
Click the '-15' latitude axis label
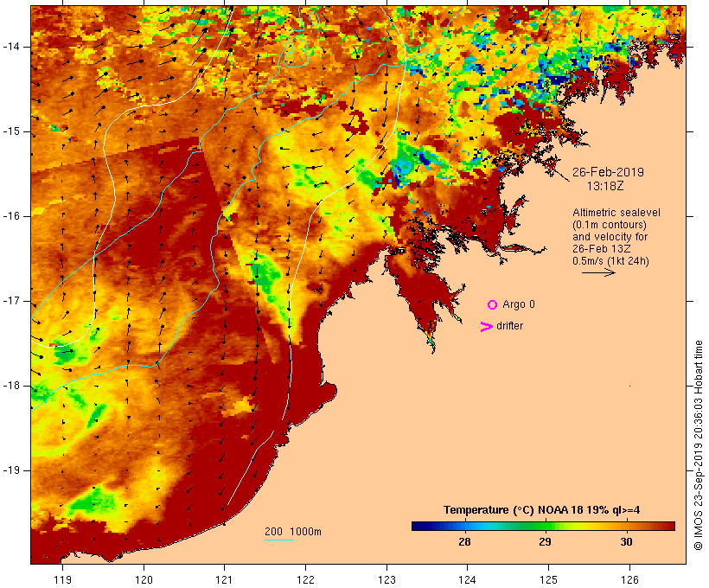click(10, 131)
